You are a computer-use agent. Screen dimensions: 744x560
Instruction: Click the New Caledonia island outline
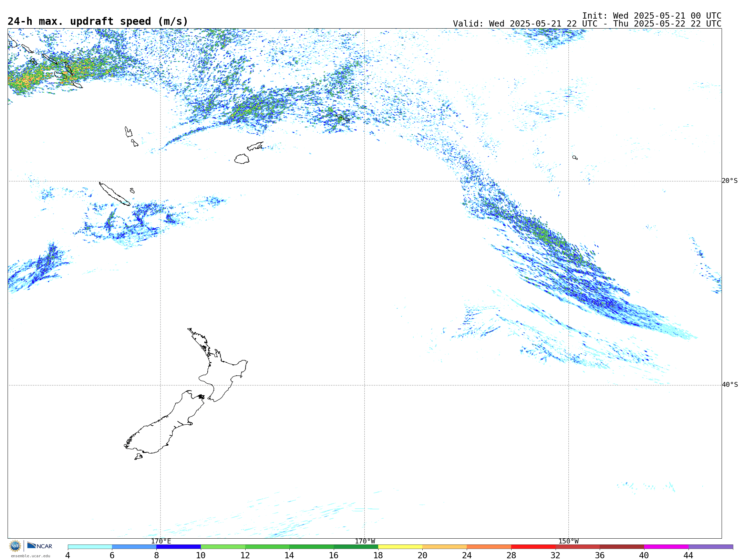(115, 194)
